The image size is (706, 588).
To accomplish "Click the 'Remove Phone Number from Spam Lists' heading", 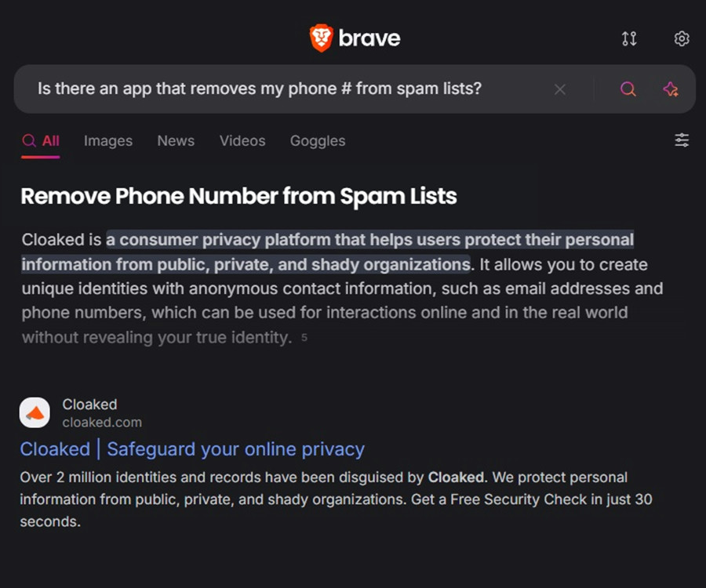I will pyautogui.click(x=238, y=196).
